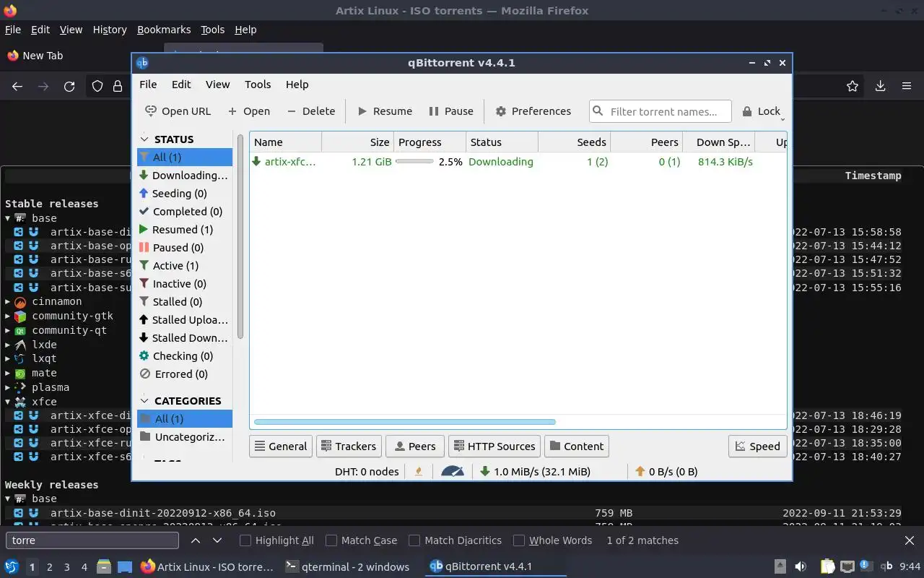Close the Firefox find bar
Screen dimensions: 924x578
910,540
